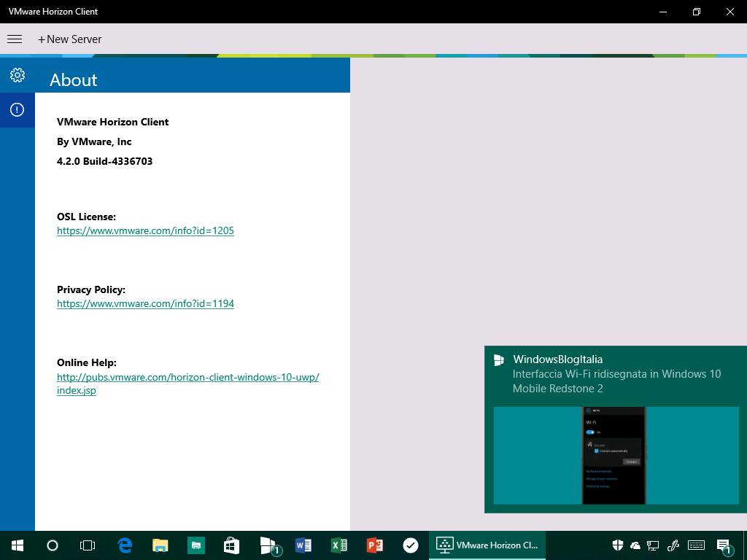Launch Microsoft Edge from the taskbar
Image resolution: width=747 pixels, height=560 pixels.
pyautogui.click(x=125, y=545)
